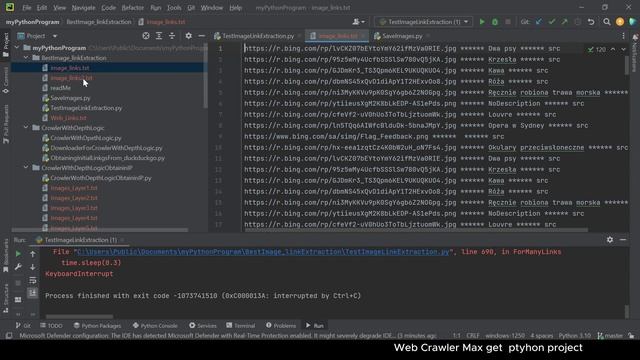Screen dimensions: 640x360
Task: Open Search Everywhere magnifier icon
Action: (x=607, y=22)
